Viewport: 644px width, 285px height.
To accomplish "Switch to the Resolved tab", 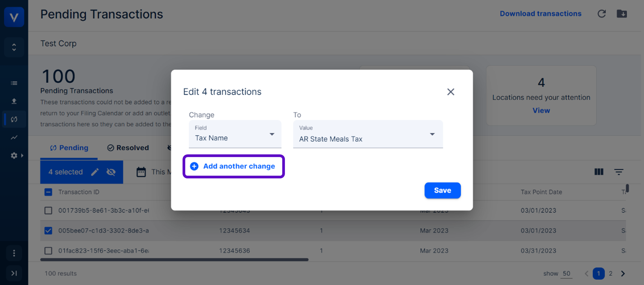I will click(128, 148).
